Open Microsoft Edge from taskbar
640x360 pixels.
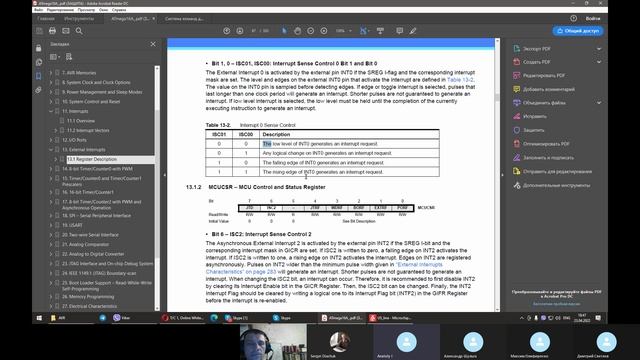coord(214,318)
